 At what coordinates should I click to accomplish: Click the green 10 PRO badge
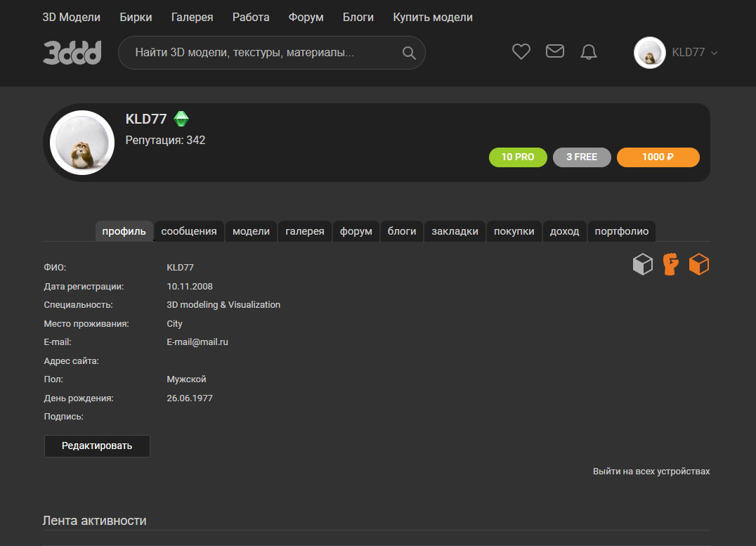(518, 157)
